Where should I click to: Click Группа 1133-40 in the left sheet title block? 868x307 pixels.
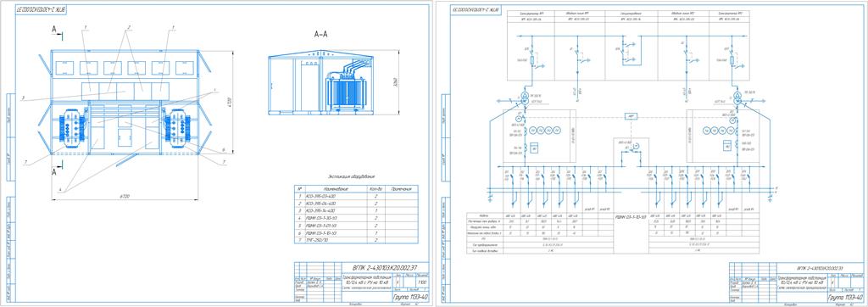pyautogui.click(x=410, y=298)
